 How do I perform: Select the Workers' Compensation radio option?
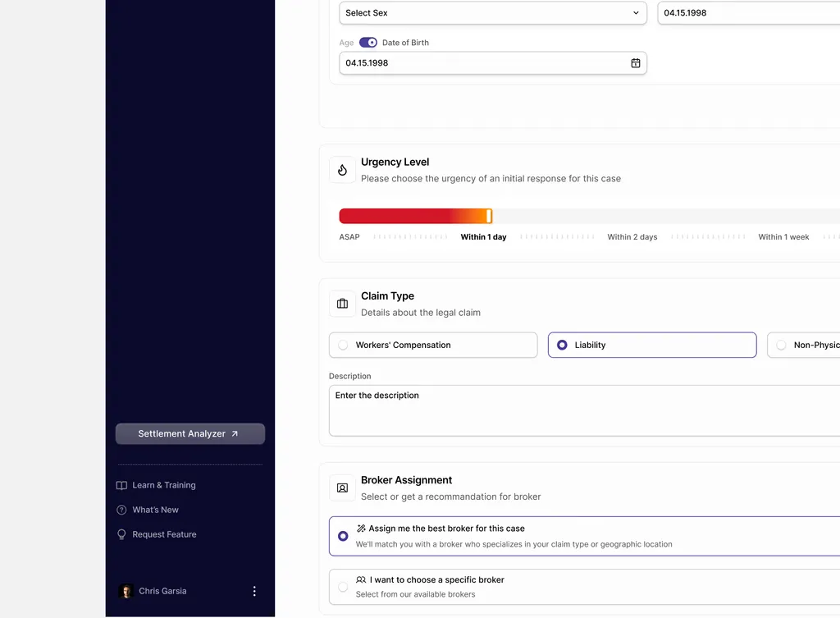pyautogui.click(x=433, y=346)
